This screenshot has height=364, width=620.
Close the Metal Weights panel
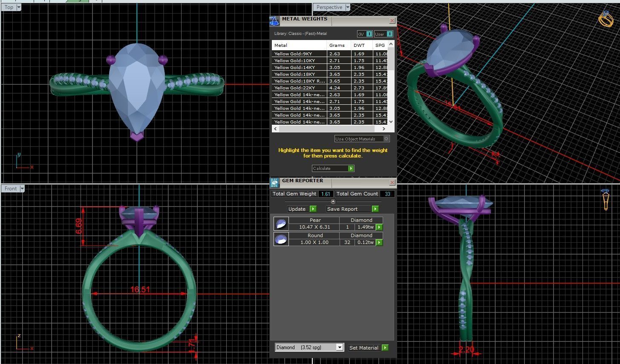[x=392, y=20]
